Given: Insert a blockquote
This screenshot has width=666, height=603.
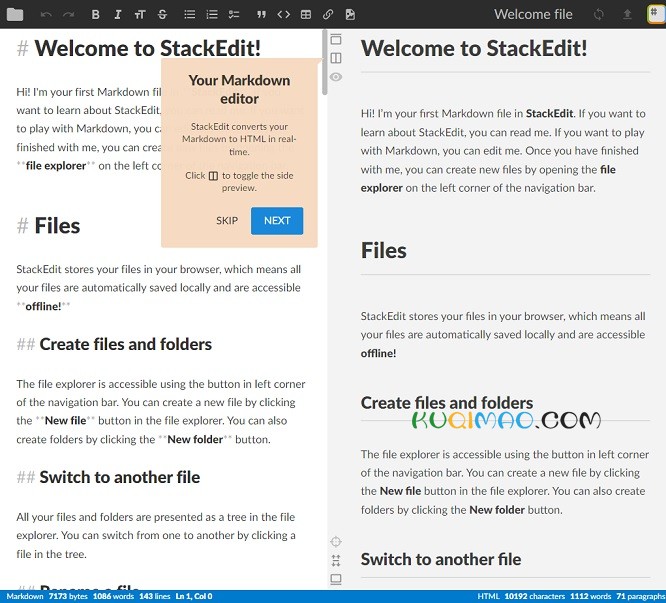Looking at the screenshot, I should coord(261,14).
